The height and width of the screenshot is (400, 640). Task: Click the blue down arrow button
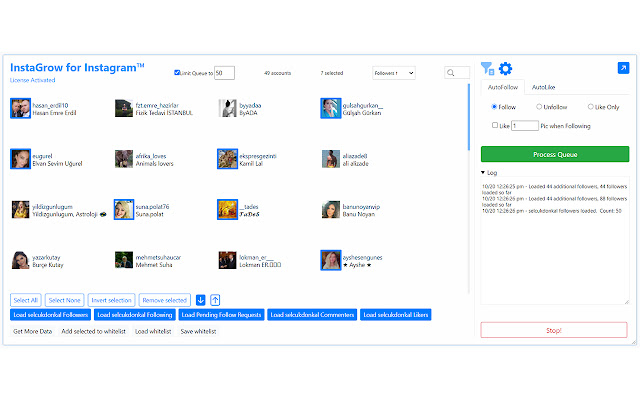pos(200,300)
